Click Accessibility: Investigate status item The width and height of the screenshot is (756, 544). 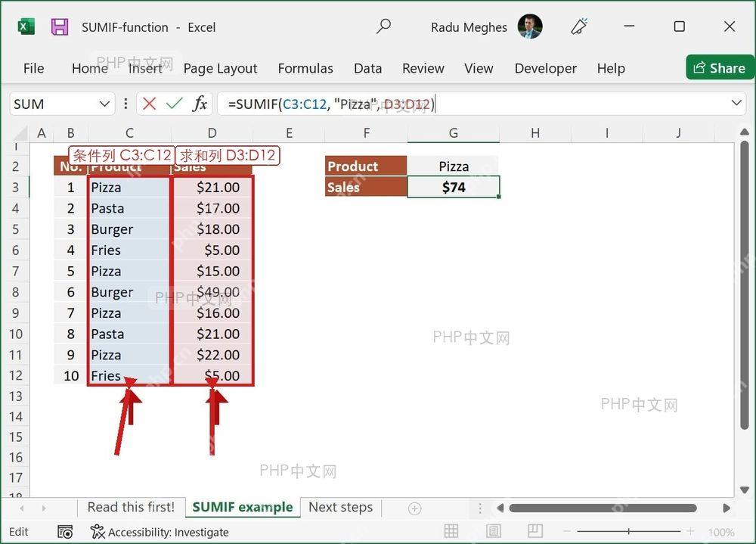click(160, 532)
